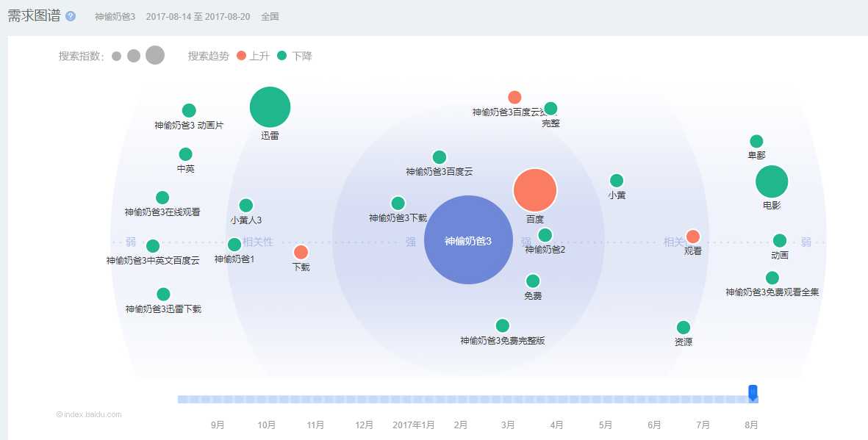Click the large green 迅雷 bubble
Viewport: 868px width, 440px height.
[270, 107]
